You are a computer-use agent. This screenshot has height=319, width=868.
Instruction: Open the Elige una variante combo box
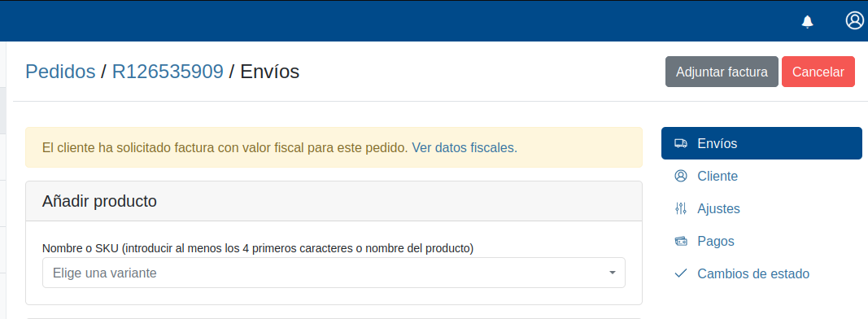(x=334, y=273)
